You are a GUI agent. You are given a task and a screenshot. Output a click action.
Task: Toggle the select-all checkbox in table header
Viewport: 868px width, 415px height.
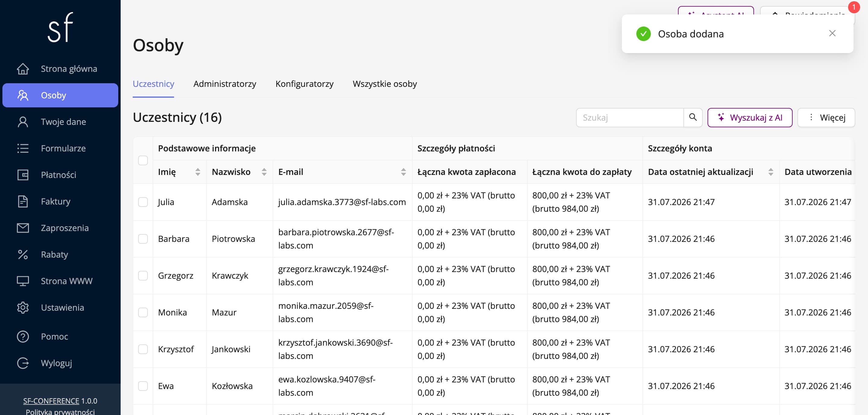click(x=143, y=160)
